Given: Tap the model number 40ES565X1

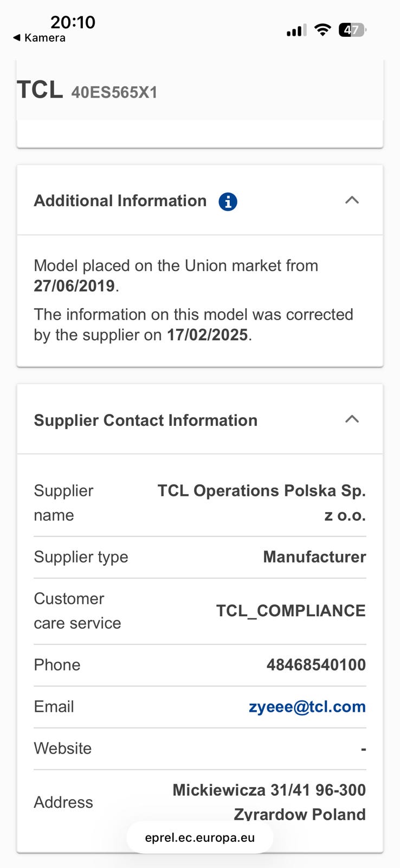Looking at the screenshot, I should pos(114,92).
